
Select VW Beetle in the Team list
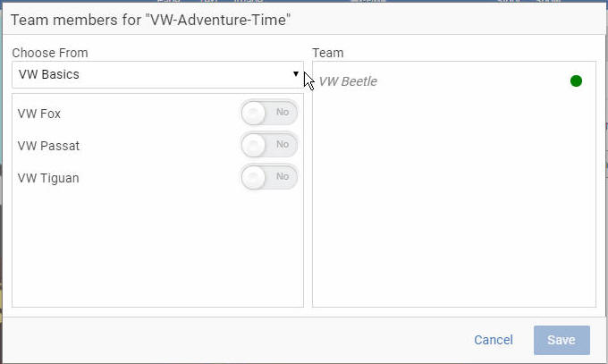coord(348,81)
